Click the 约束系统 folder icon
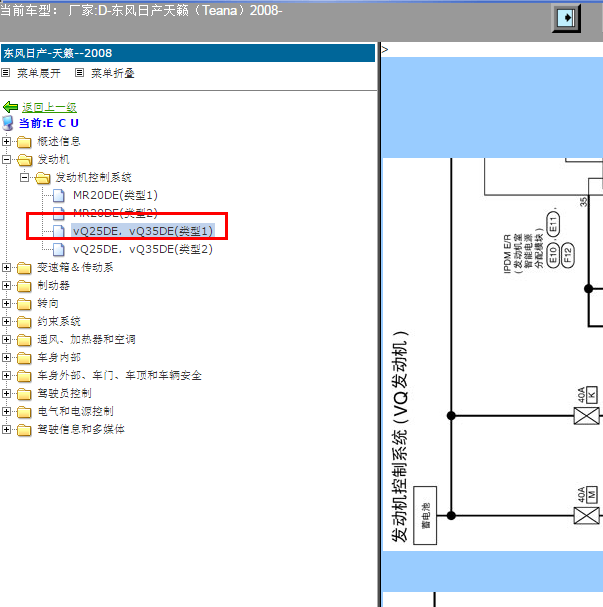603x607 pixels. [24, 322]
